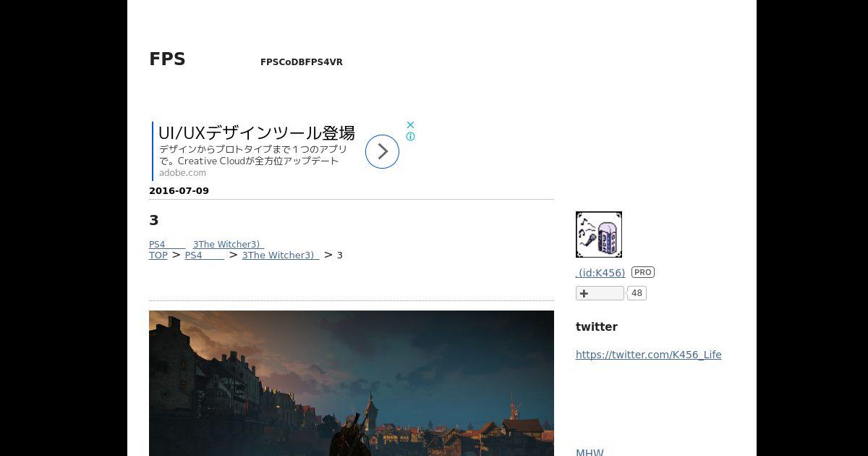Open the UI/UX design tool ad headline
Image resolution: width=868 pixels, height=456 pixels.
256,133
